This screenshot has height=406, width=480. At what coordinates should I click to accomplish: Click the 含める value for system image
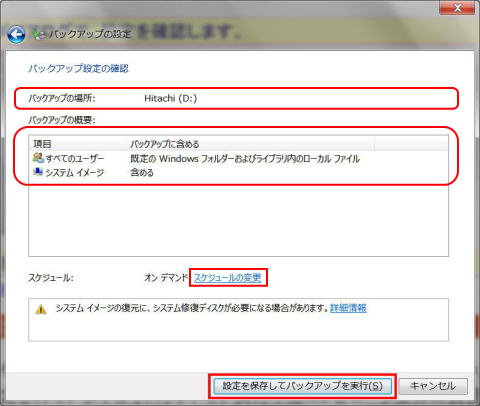[142, 172]
